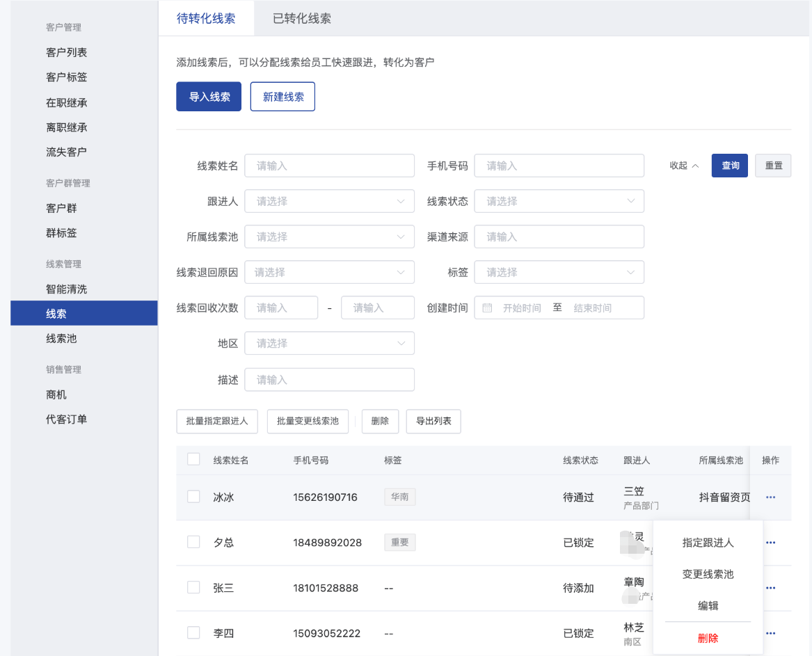Open 客户标签 in the sidebar
The width and height of the screenshot is (812, 656).
[x=66, y=77]
